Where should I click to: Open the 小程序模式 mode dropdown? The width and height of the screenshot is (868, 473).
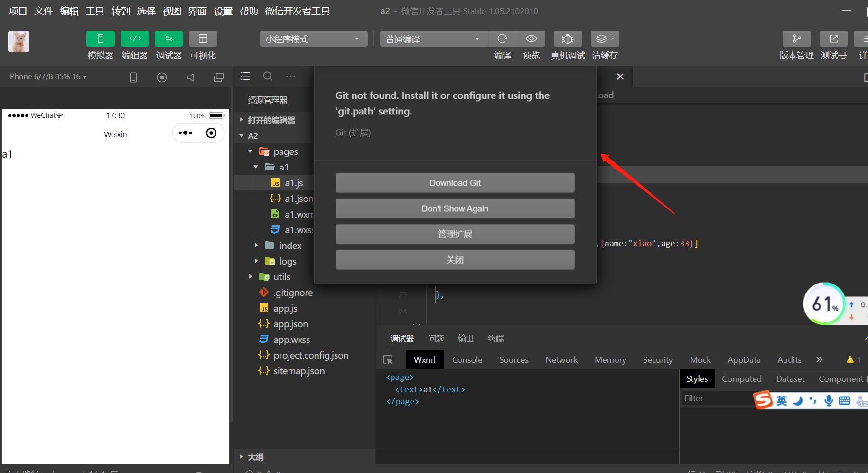pos(313,39)
